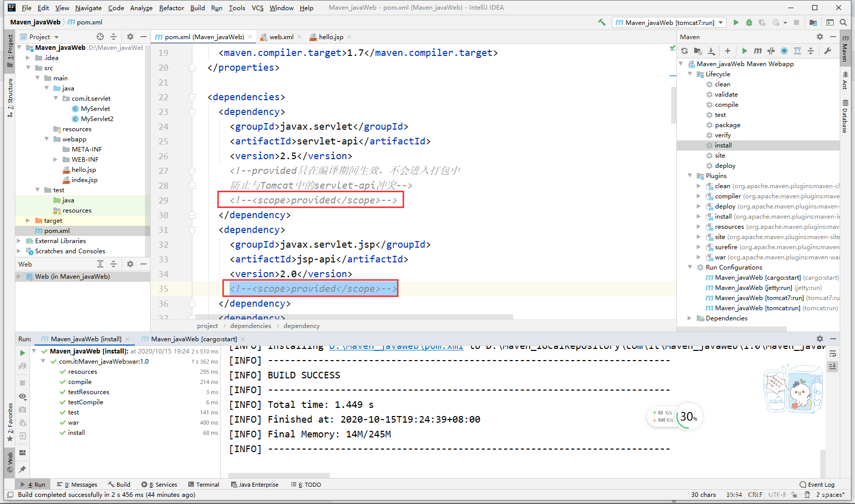Viewport: 855px width, 504px height.
Task: Collapse the Plugins node in Maven panel
Action: pos(690,176)
